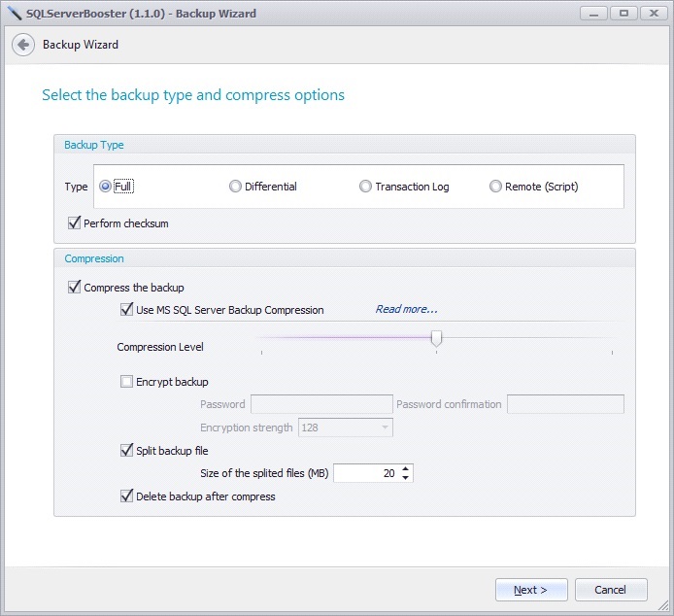
Task: Click the Cancel button
Action: pos(611,590)
